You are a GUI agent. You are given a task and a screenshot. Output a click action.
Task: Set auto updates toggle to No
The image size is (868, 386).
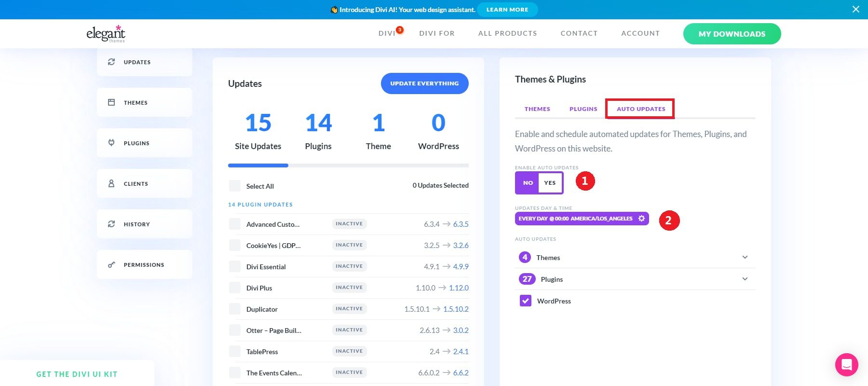[528, 183]
